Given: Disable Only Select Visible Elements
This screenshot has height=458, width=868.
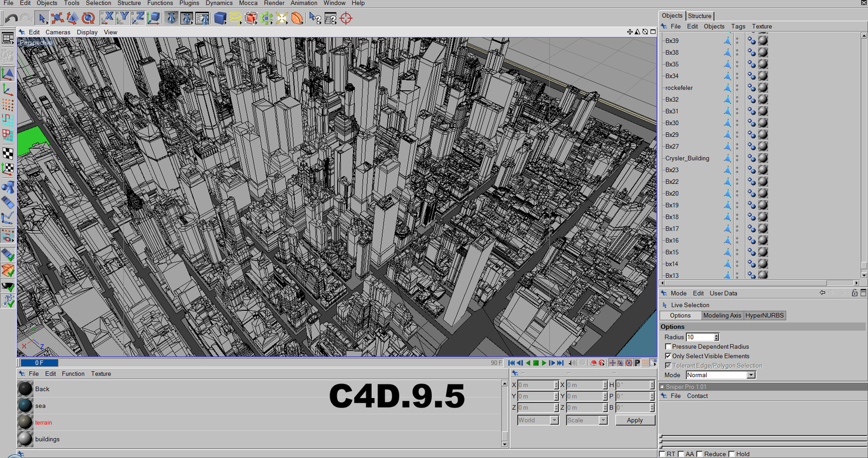Looking at the screenshot, I should coord(668,356).
